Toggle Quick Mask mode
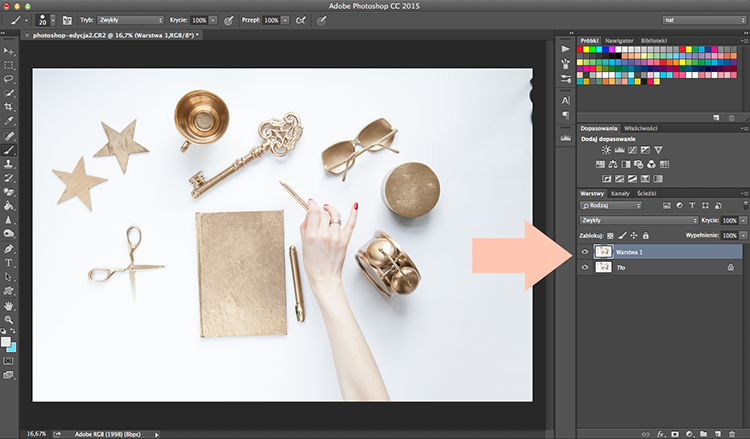 tap(8, 361)
